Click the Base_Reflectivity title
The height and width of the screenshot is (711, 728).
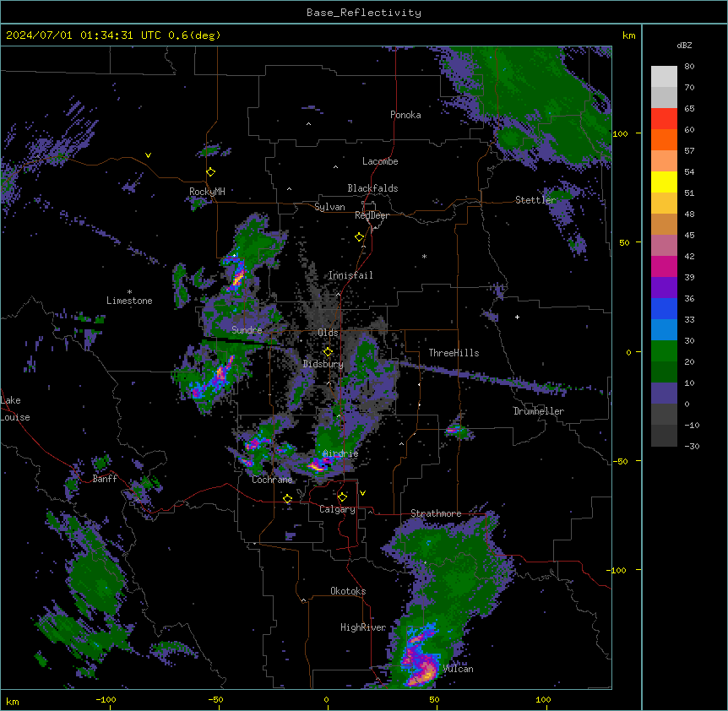(364, 13)
